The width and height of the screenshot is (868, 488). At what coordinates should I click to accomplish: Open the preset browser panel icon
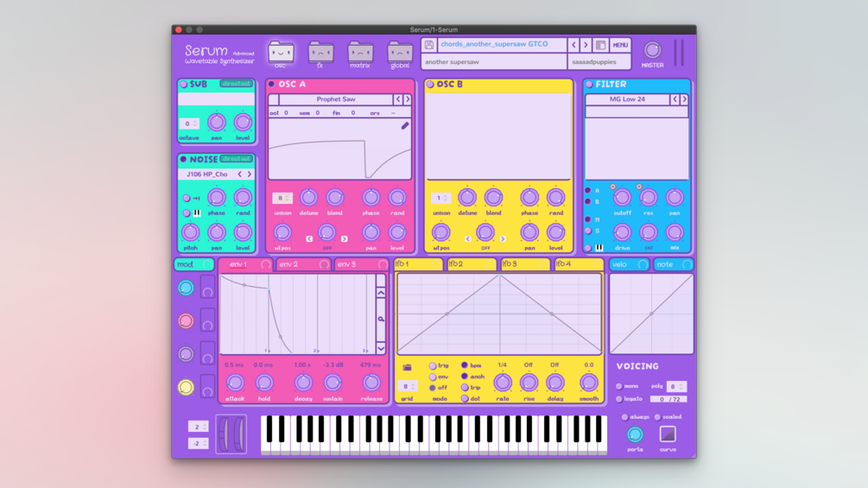pos(600,45)
